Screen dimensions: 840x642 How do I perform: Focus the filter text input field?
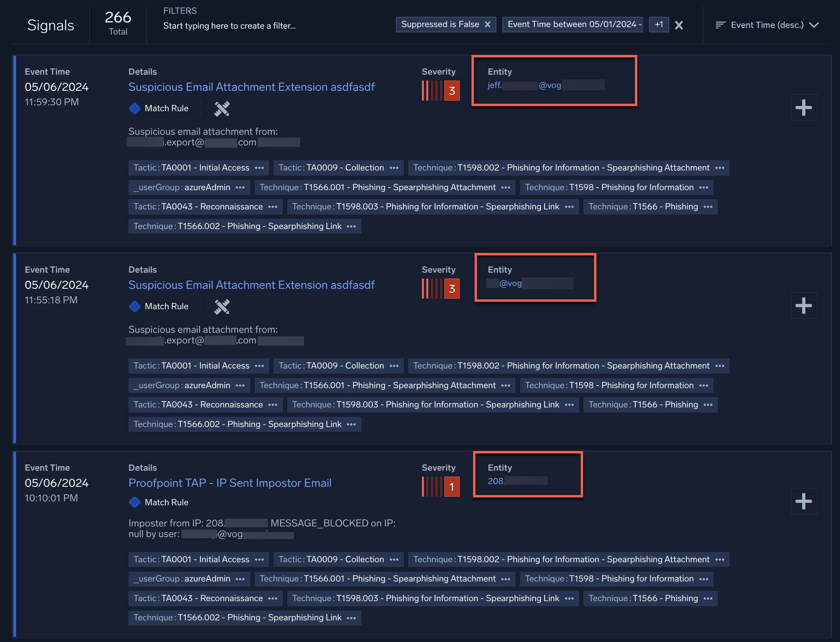(x=229, y=26)
